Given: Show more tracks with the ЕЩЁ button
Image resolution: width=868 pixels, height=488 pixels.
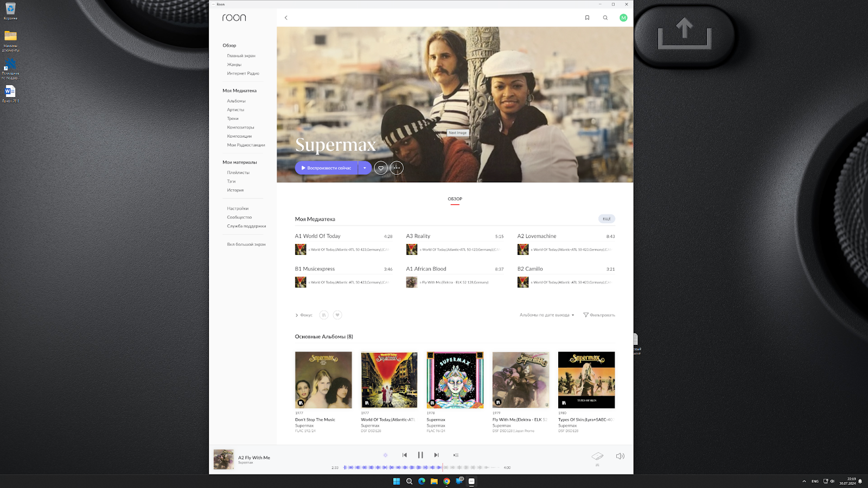Looking at the screenshot, I should coord(607,219).
